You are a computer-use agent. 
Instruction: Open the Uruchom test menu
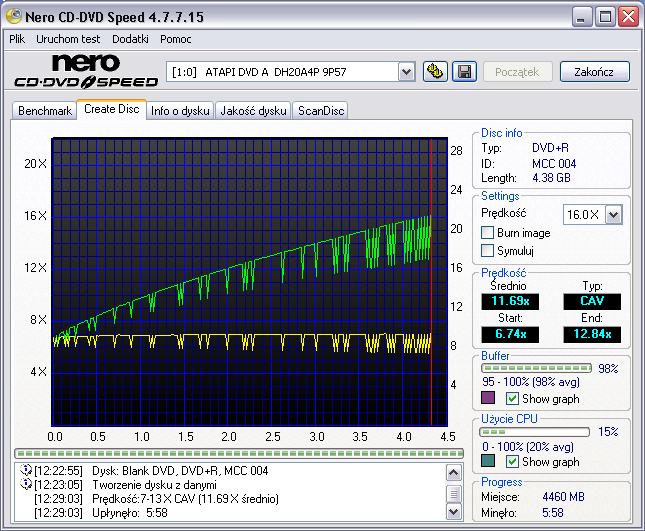tap(68, 39)
